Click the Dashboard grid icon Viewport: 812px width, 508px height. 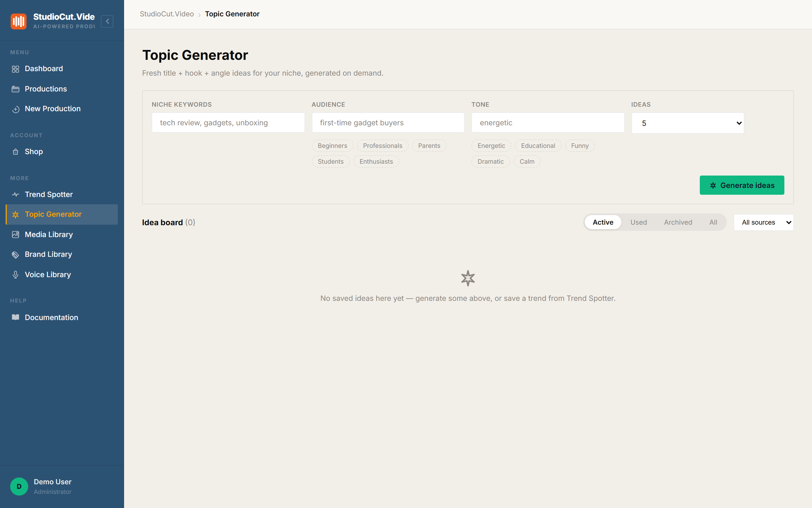[x=16, y=69]
